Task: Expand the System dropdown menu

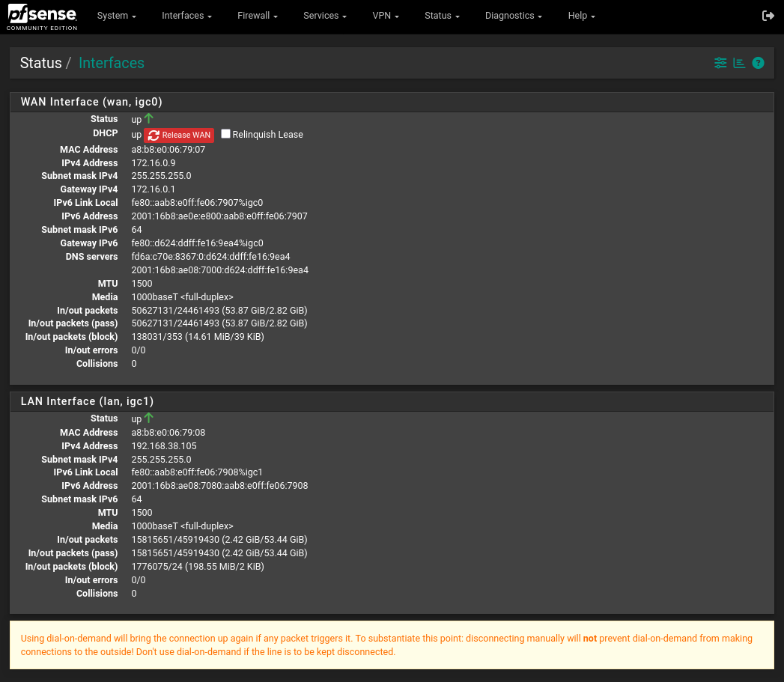Action: [x=116, y=16]
